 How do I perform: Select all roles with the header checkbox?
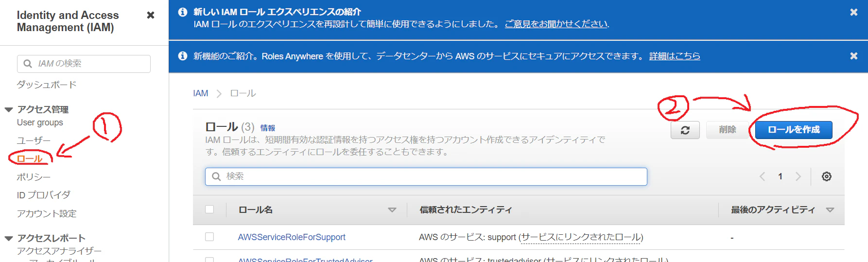pyautogui.click(x=209, y=210)
